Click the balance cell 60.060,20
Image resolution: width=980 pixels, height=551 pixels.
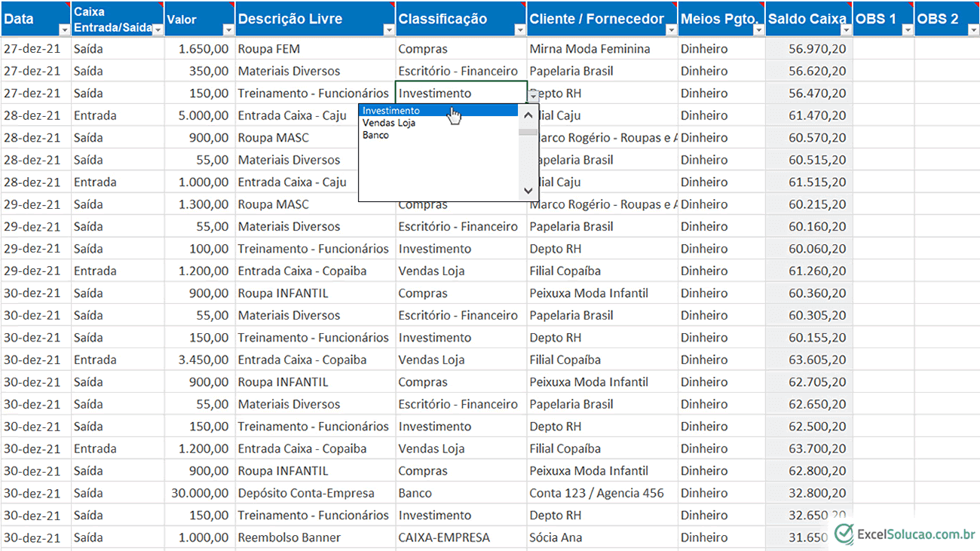point(809,249)
